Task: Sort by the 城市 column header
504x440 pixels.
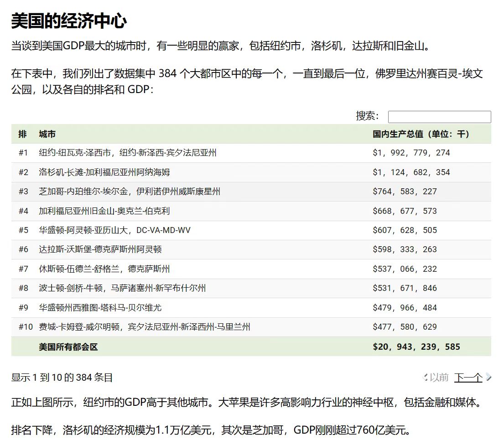Action: click(47, 134)
